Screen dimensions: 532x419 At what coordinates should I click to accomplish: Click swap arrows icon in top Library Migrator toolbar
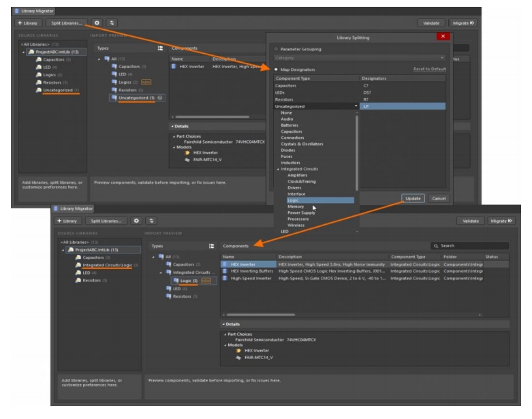click(112, 22)
